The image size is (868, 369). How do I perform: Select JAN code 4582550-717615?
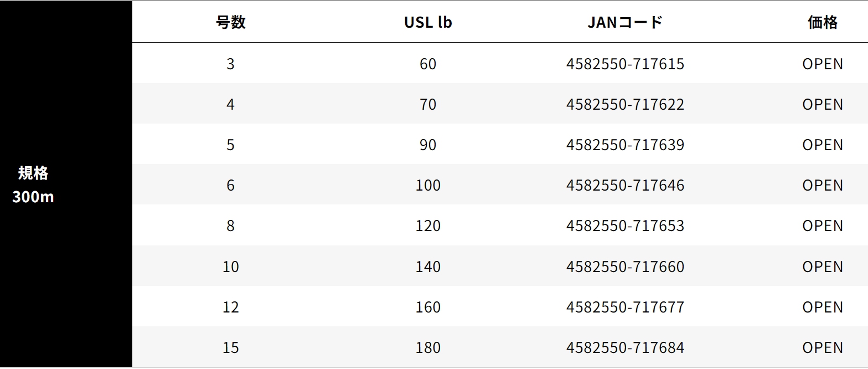625,64
